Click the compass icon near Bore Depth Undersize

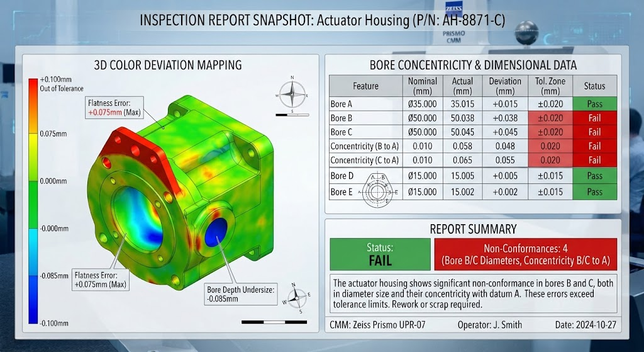297,298
